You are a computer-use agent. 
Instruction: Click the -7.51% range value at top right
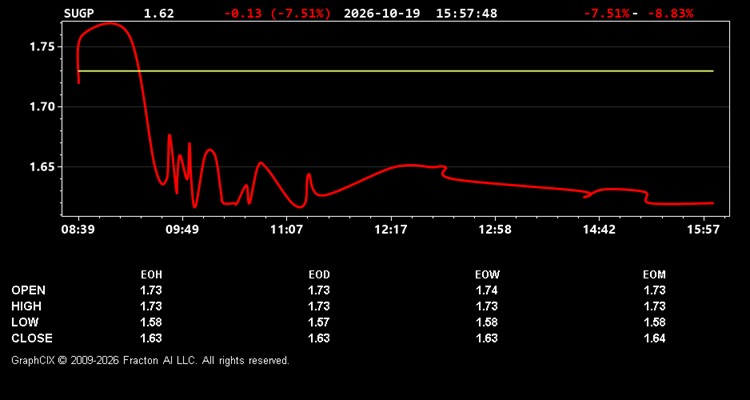[606, 13]
